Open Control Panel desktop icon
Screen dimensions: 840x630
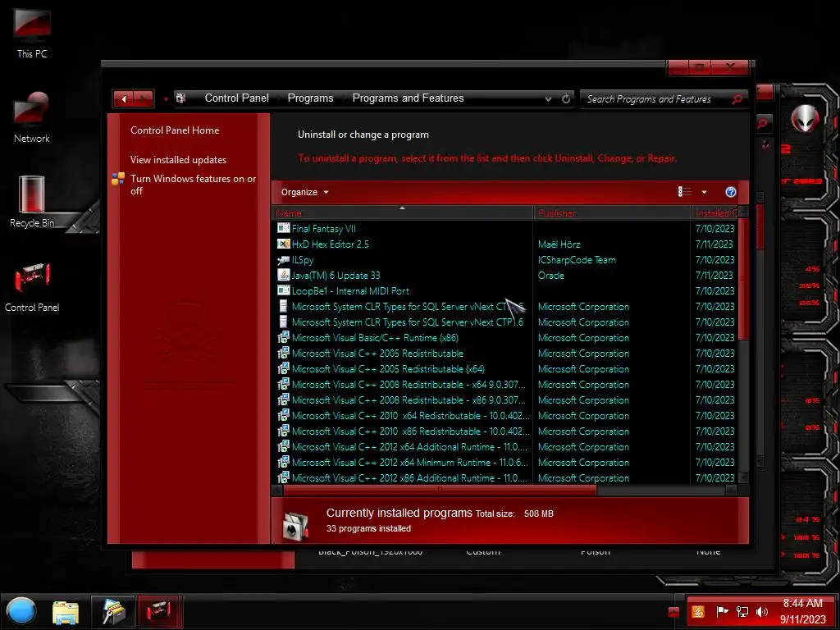coord(32,286)
